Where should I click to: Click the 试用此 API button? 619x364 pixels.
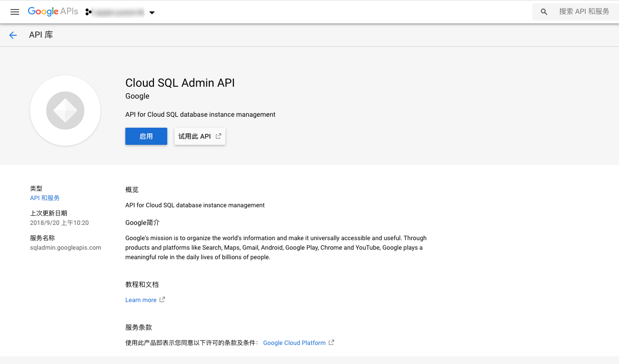[x=195, y=136]
